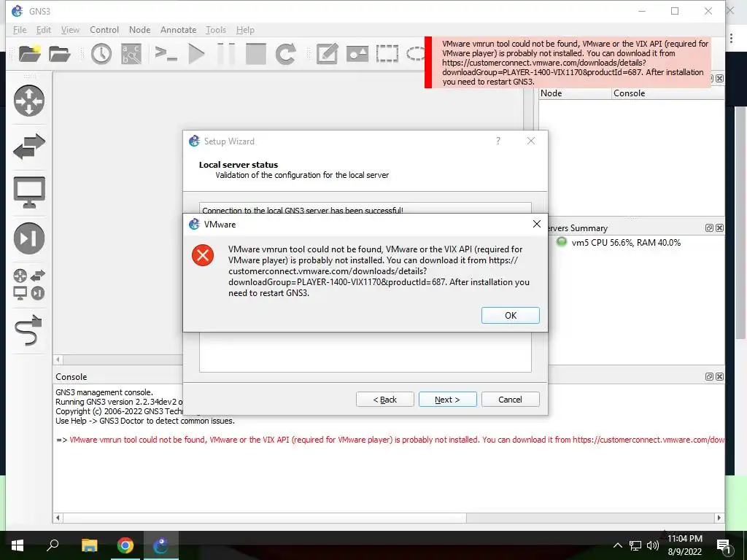Click Next in the Setup Wizard
The height and width of the screenshot is (560, 747).
[x=447, y=400]
